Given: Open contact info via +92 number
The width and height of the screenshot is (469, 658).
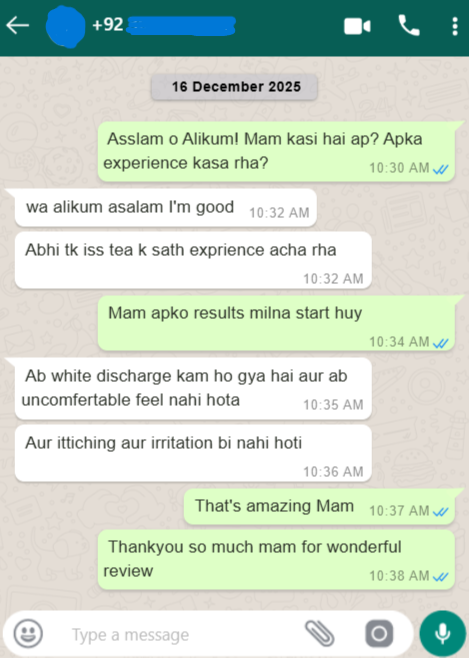Looking at the screenshot, I should pyautogui.click(x=164, y=25).
